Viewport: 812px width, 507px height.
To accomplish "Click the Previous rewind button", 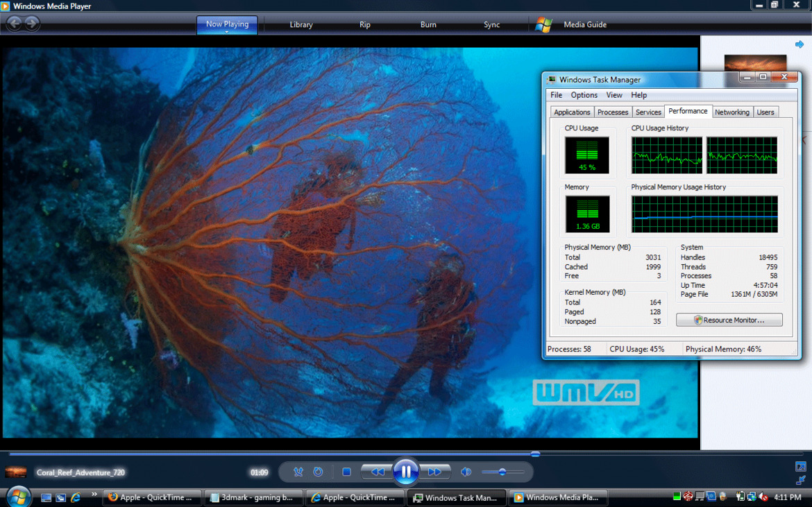I will 378,472.
